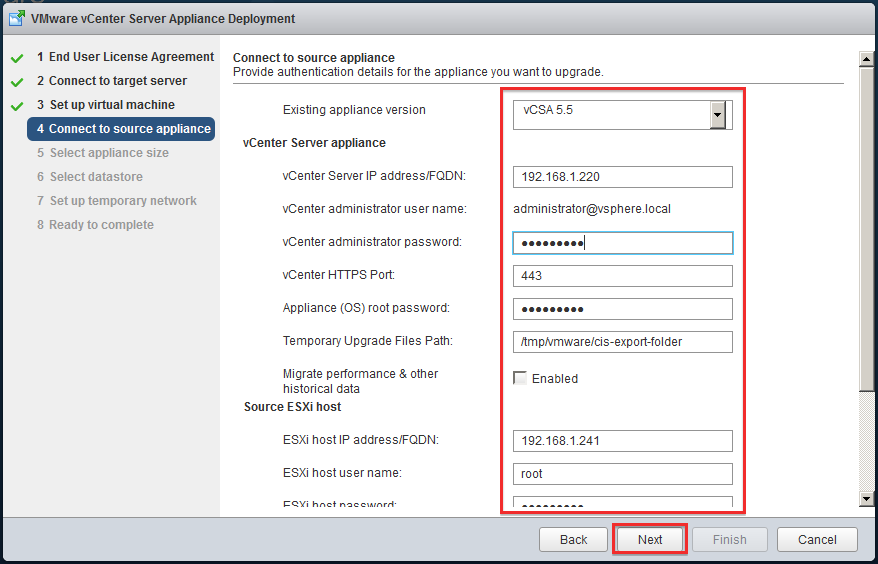Click the vCenter Server appliance section heading
Image resolution: width=878 pixels, height=564 pixels.
click(x=314, y=143)
